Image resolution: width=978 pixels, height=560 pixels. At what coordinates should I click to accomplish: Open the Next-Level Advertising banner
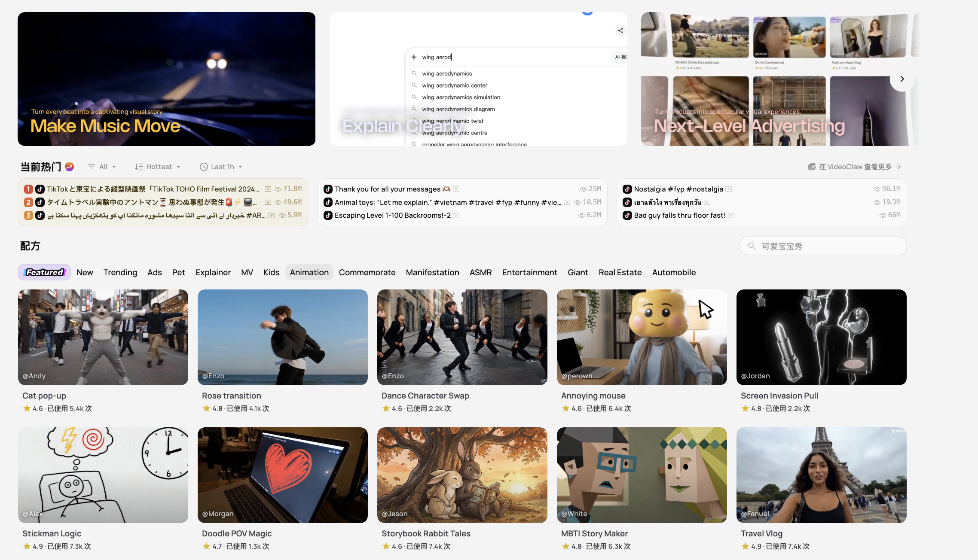(780, 79)
